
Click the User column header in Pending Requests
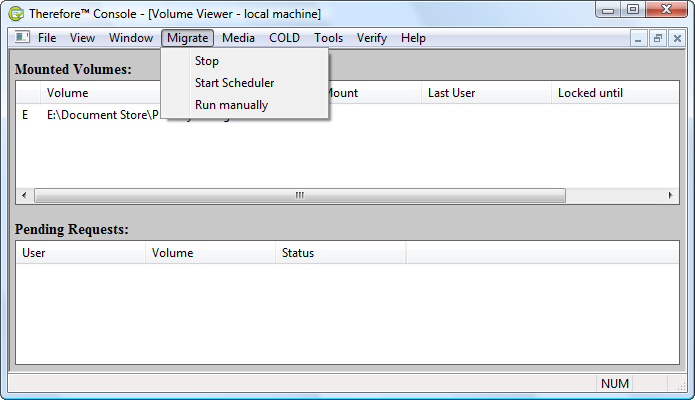click(81, 253)
